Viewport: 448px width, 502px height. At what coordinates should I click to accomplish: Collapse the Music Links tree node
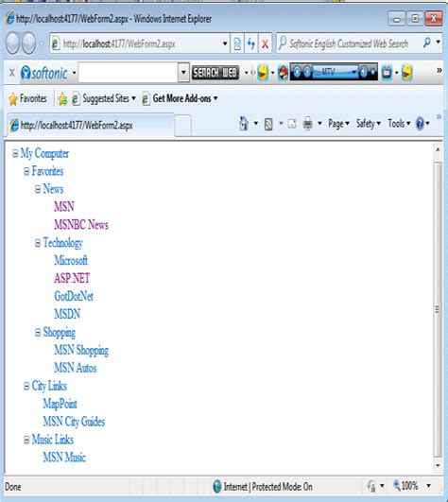26,440
